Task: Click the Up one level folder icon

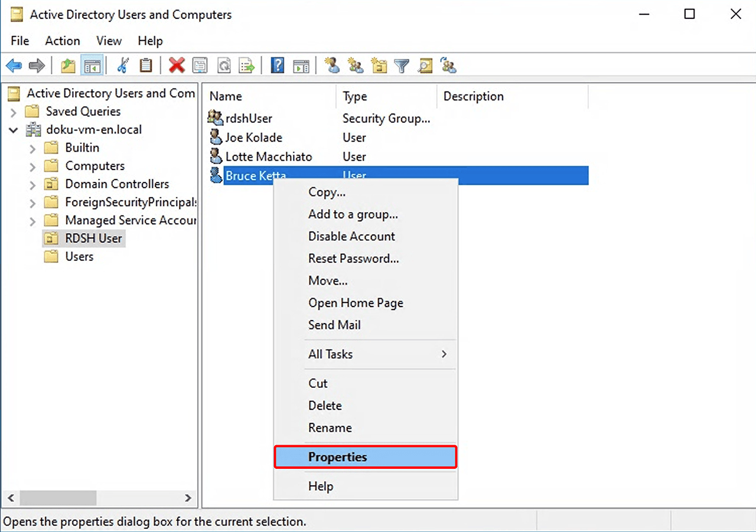Action: click(69, 66)
